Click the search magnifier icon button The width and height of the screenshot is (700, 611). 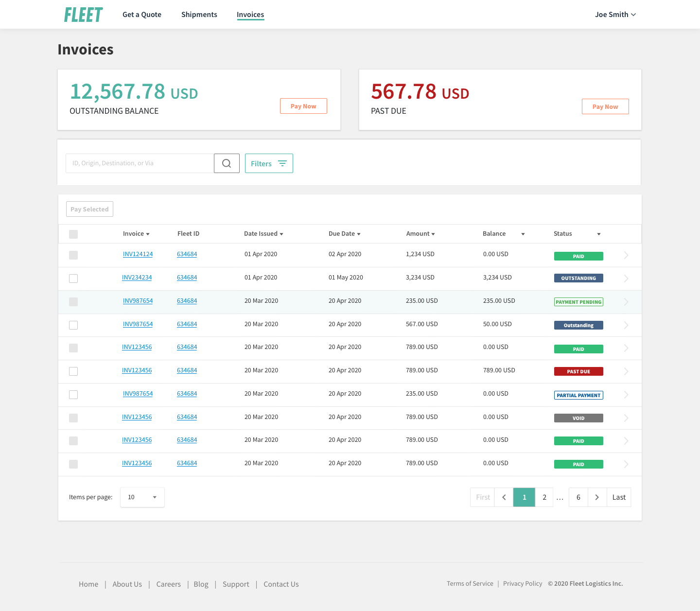[227, 163]
